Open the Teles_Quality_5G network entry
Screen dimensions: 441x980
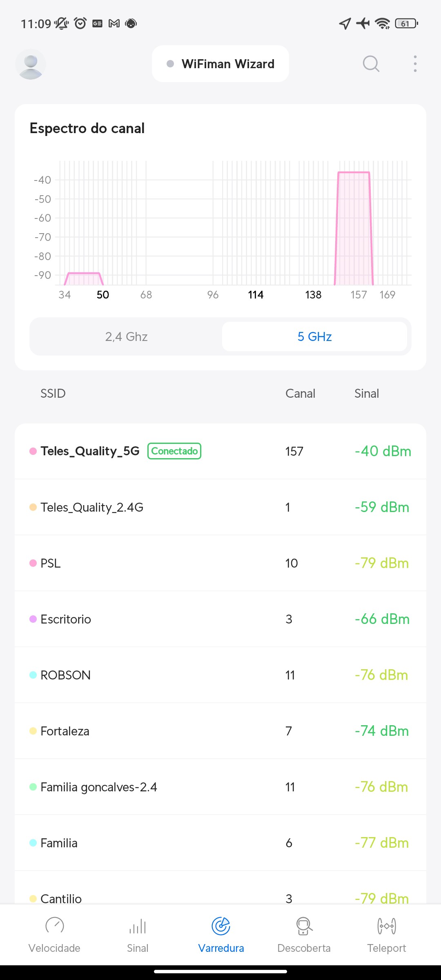90,451
